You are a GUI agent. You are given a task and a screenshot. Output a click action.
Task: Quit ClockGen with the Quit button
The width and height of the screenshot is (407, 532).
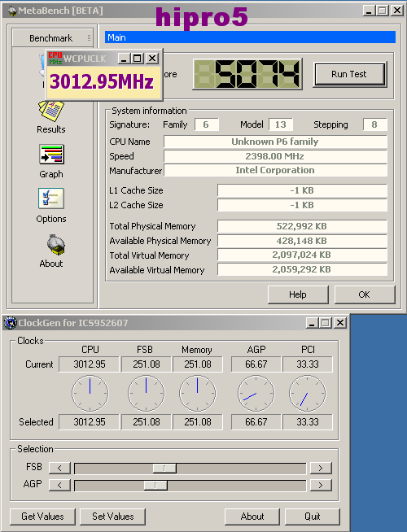click(x=313, y=517)
